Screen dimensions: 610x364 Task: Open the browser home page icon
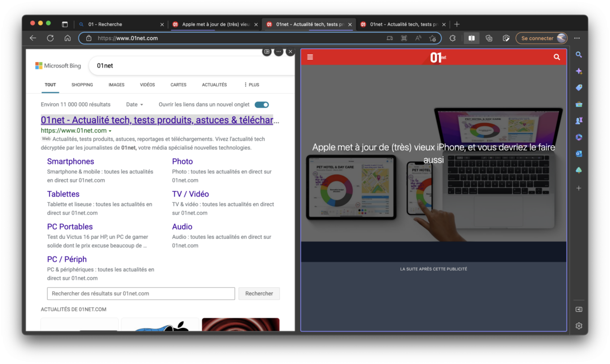pyautogui.click(x=67, y=38)
